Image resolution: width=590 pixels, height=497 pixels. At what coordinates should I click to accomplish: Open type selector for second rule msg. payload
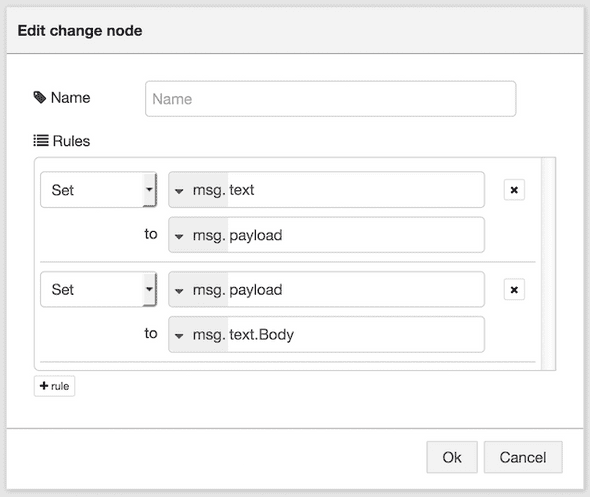(x=179, y=291)
